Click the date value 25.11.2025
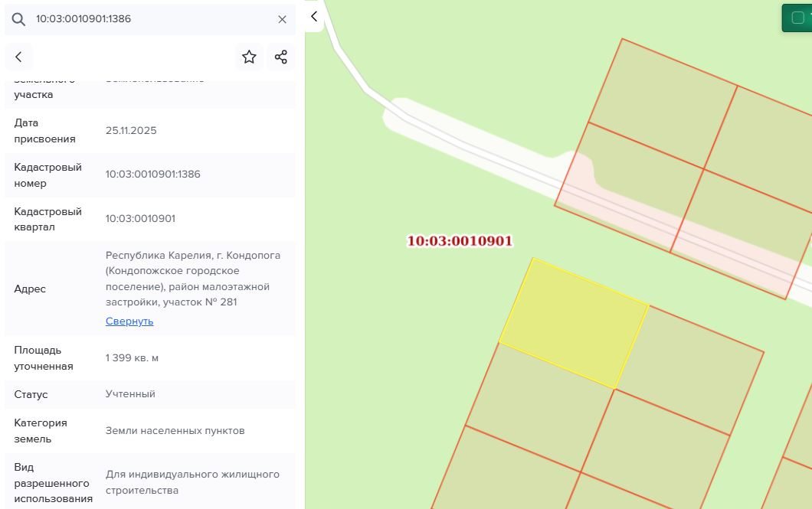 [x=131, y=130]
